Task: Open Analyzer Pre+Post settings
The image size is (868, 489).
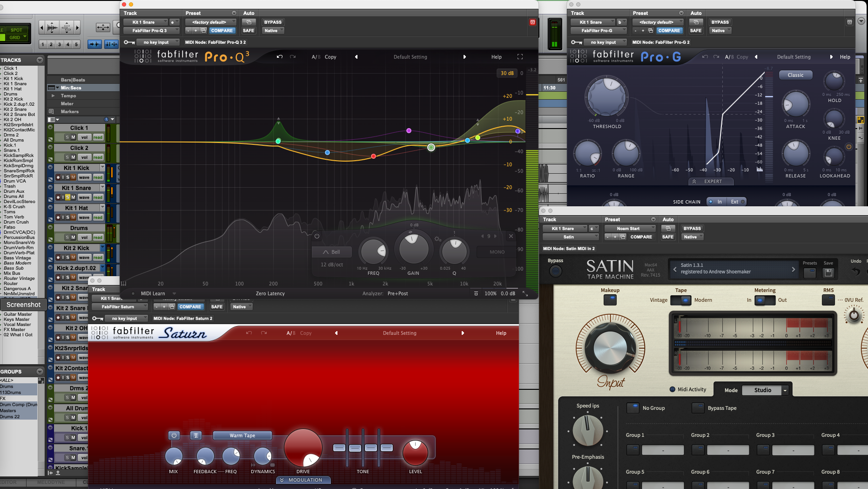Action: click(397, 293)
